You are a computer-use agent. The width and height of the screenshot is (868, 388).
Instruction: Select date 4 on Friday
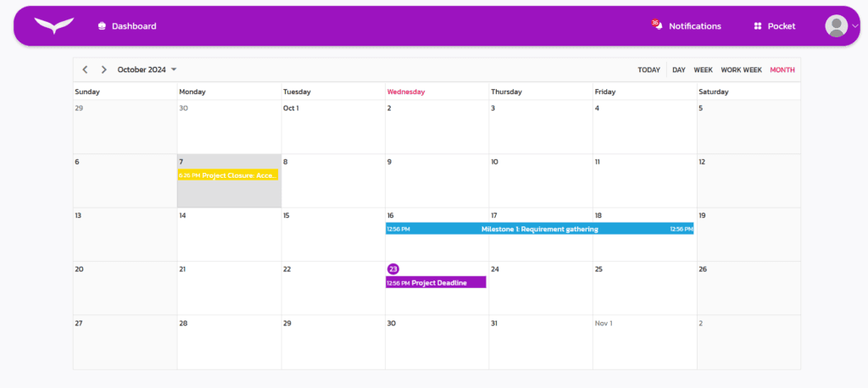pos(597,108)
